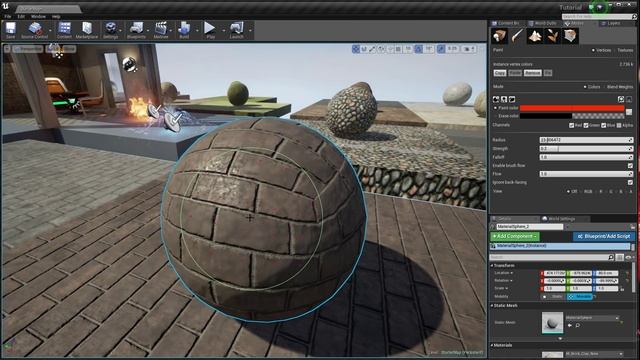
Task: Click the Add Component button
Action: click(x=515, y=236)
